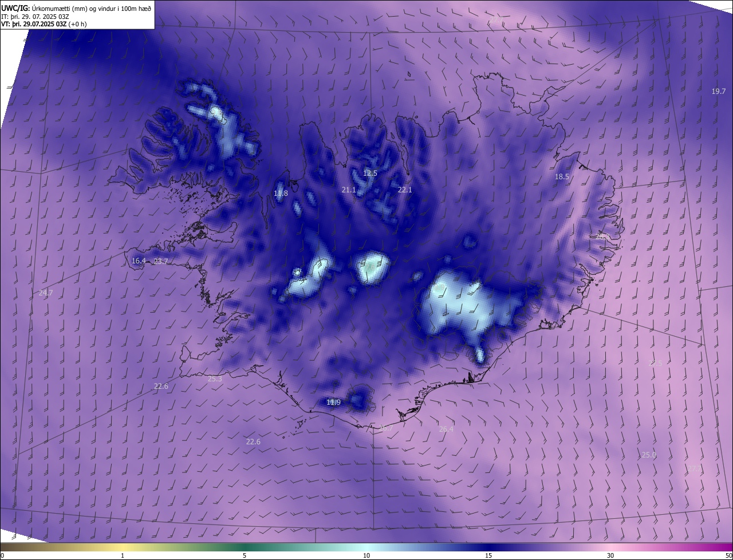Image resolution: width=733 pixels, height=560 pixels.
Task: Select the 'IT: þri. 29. 07. 2025 03Z' line
Action: (36, 16)
